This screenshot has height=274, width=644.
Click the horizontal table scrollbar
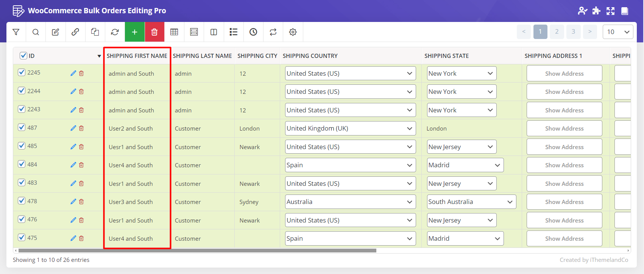click(197, 251)
